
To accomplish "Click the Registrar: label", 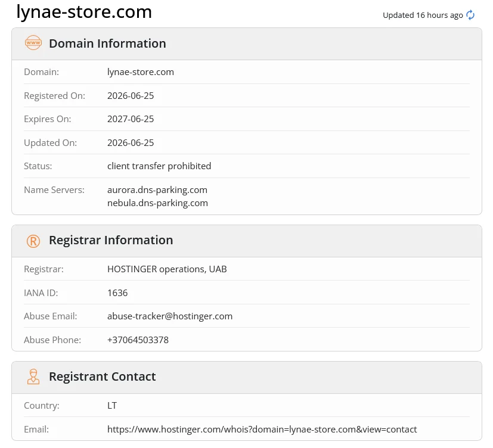I will pos(44,269).
